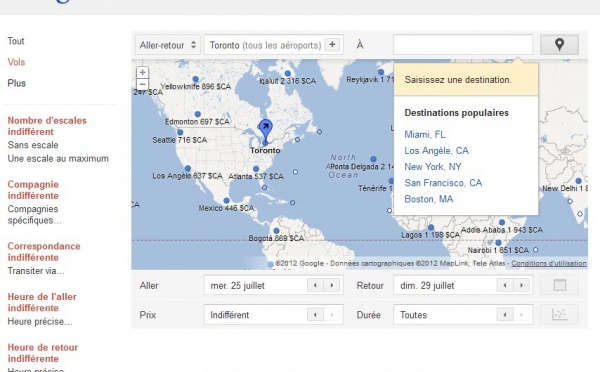Viewport: 600px width, 372px height.
Task: Open Compagnies spécifiques filter
Action: coord(34,215)
